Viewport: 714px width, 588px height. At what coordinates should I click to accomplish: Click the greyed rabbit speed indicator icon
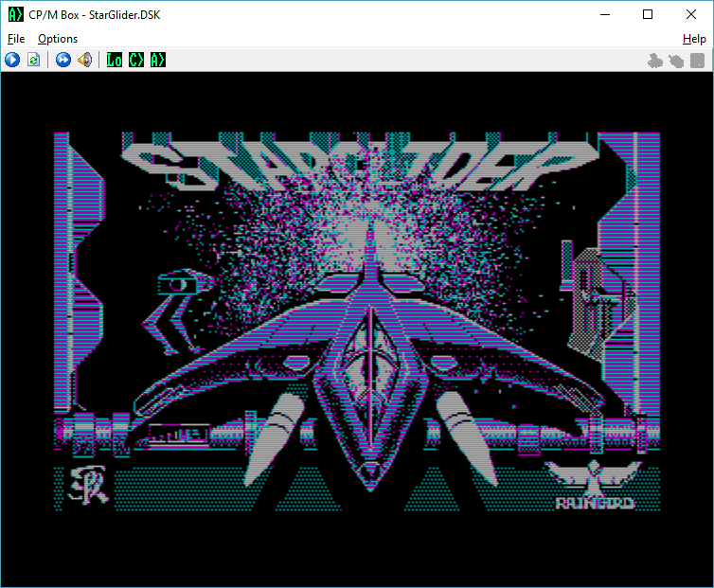tap(654, 60)
